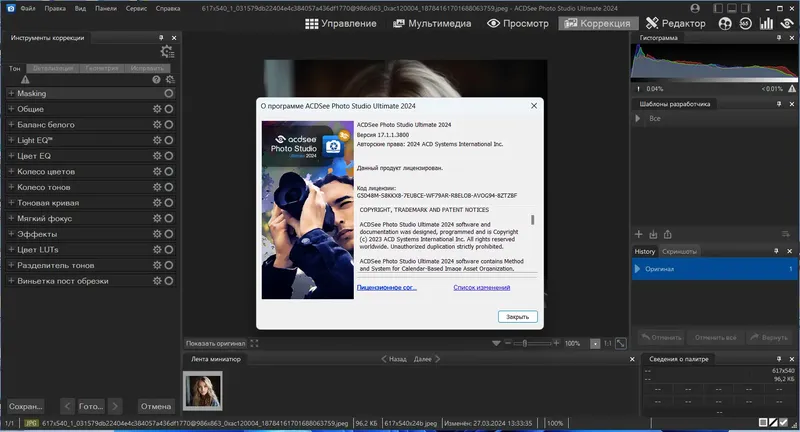Toggle Цвет LUTs on/off circle
The width and height of the screenshot is (800, 432).
pyautogui.click(x=169, y=250)
